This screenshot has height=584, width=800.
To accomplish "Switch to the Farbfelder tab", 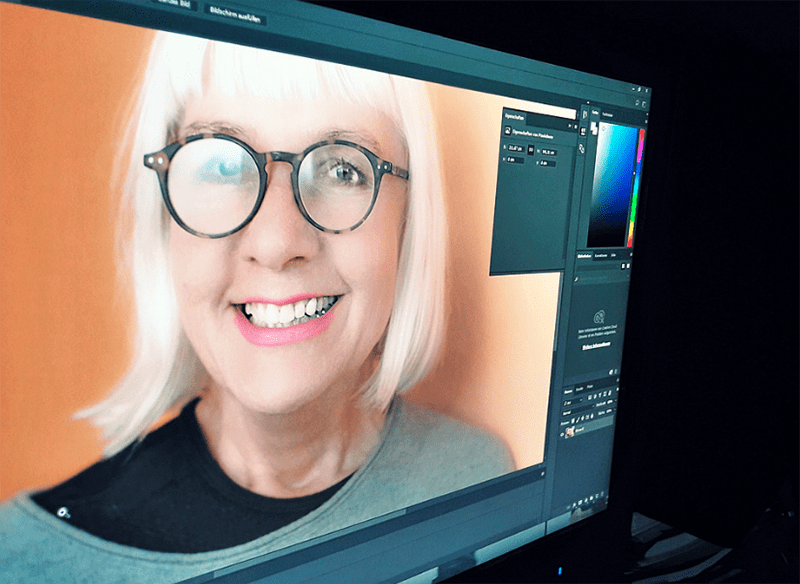I will click(608, 116).
